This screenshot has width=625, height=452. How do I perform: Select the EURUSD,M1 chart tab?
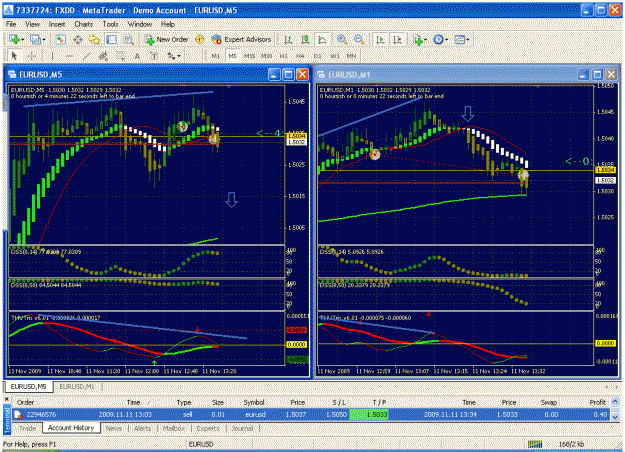click(x=77, y=387)
